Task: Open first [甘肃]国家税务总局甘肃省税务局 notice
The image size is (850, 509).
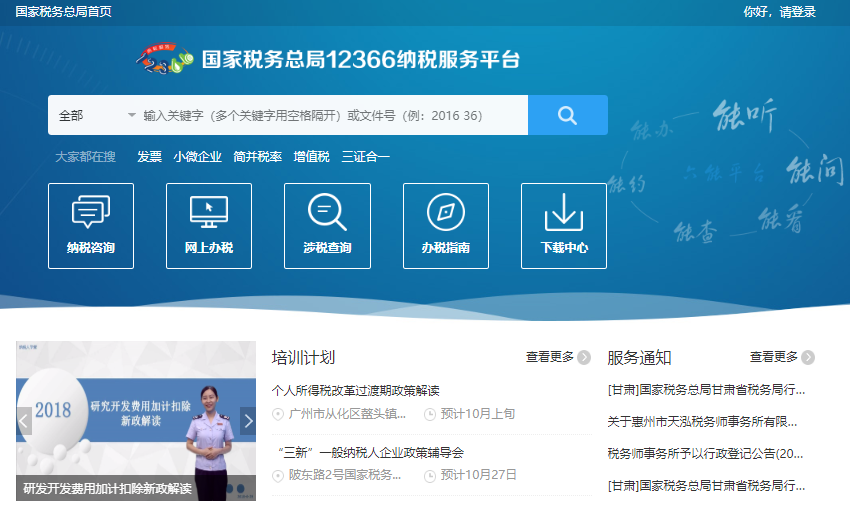Action: tap(706, 389)
